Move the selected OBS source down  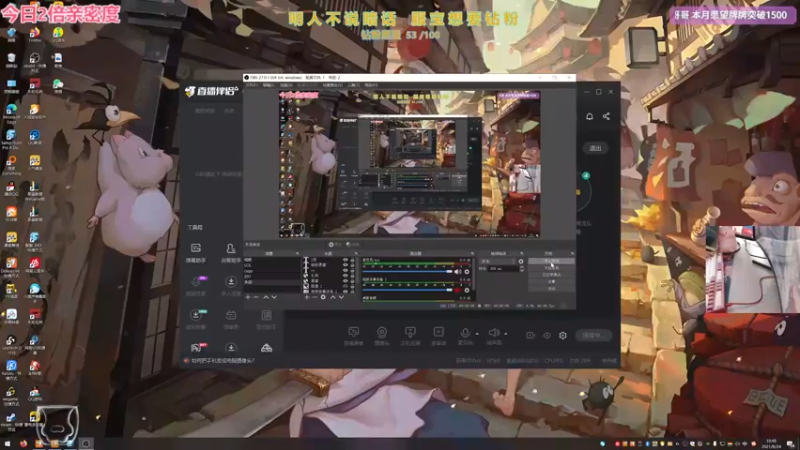tap(341, 297)
